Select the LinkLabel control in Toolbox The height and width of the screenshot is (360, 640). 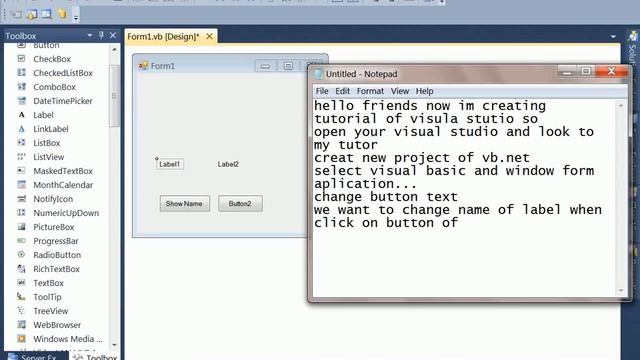pos(51,129)
